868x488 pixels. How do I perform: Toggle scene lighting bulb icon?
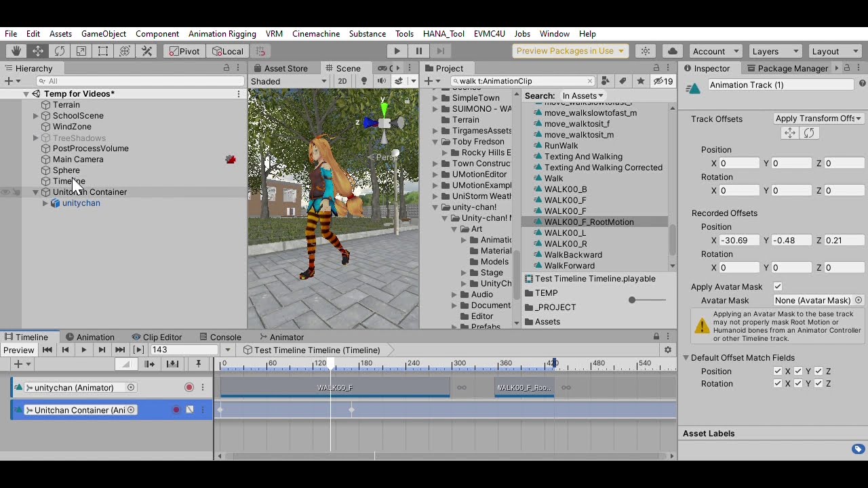click(364, 81)
